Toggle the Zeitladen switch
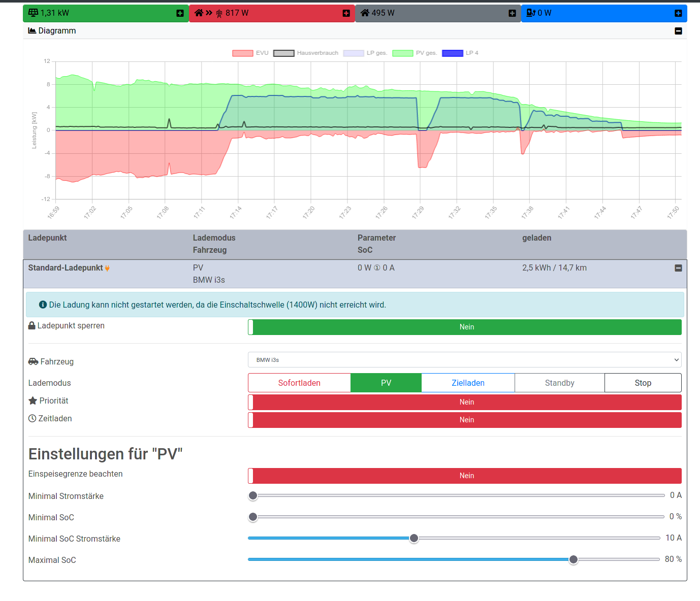Screen dimensions: 700x601 click(464, 420)
